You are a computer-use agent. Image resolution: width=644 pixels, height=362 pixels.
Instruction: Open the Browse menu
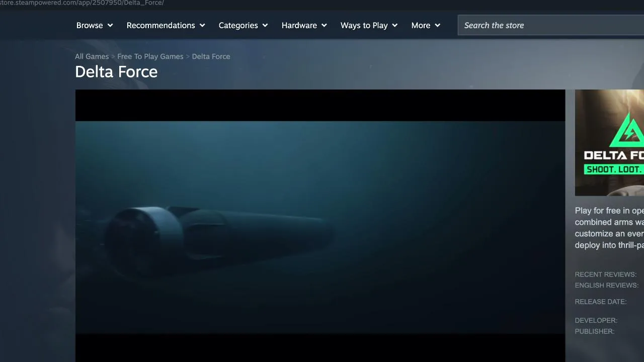coord(95,25)
